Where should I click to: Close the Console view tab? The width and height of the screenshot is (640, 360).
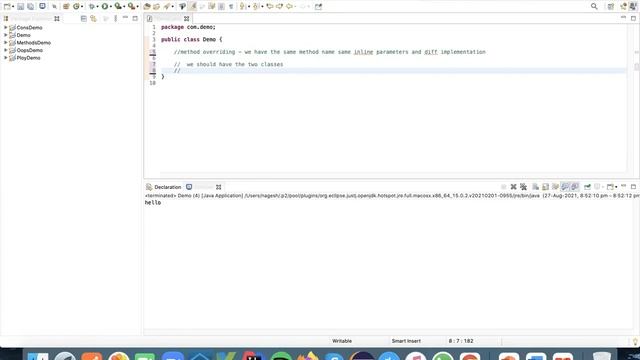tap(218, 187)
